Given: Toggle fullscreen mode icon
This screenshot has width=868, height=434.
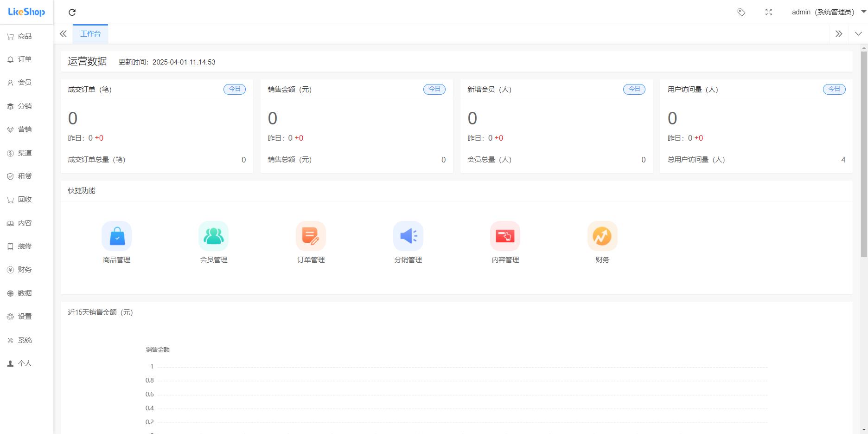Looking at the screenshot, I should click(768, 13).
